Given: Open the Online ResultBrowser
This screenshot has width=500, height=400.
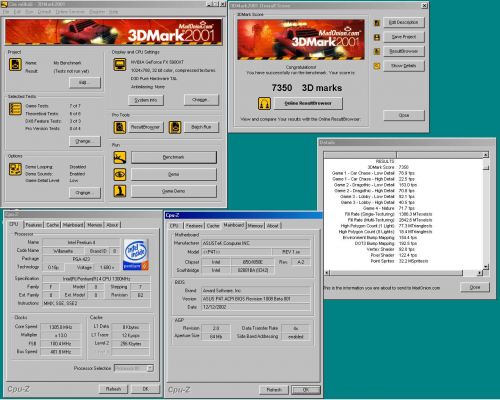Looking at the screenshot, I should point(308,104).
